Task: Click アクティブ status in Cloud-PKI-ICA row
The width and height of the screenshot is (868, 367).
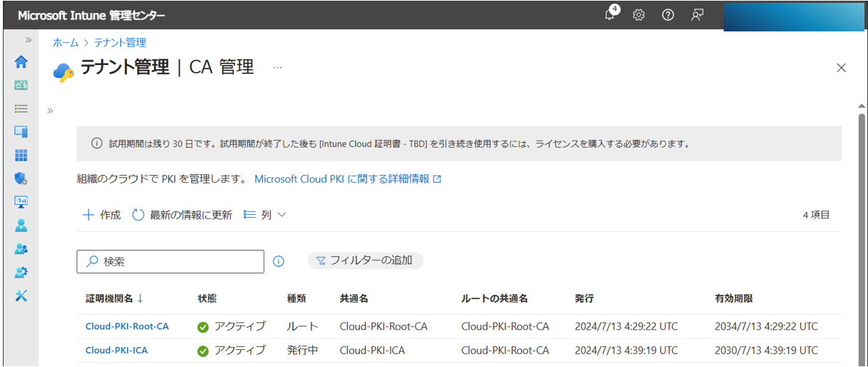Action: point(231,351)
